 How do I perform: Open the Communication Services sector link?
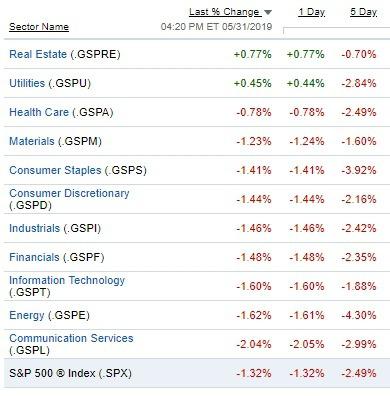click(71, 338)
